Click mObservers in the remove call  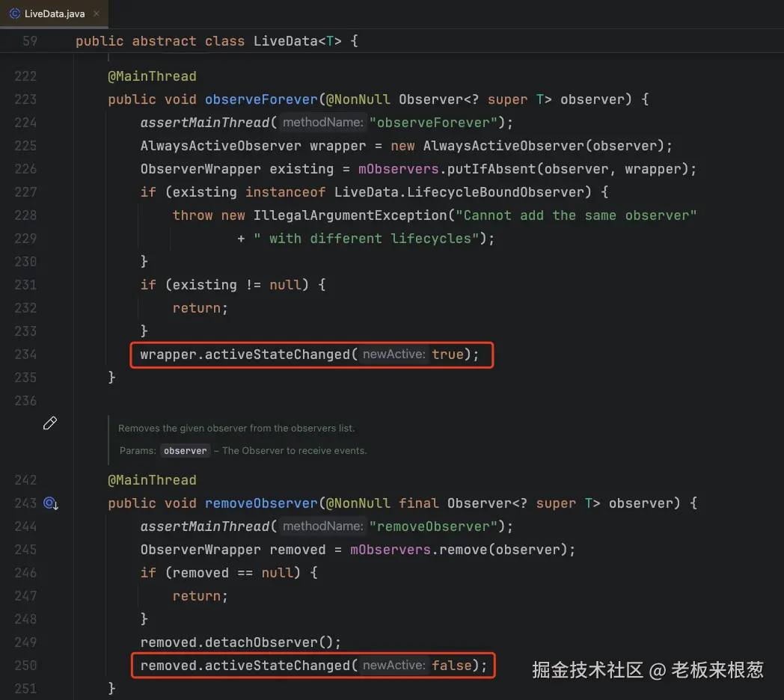pyautogui.click(x=391, y=550)
